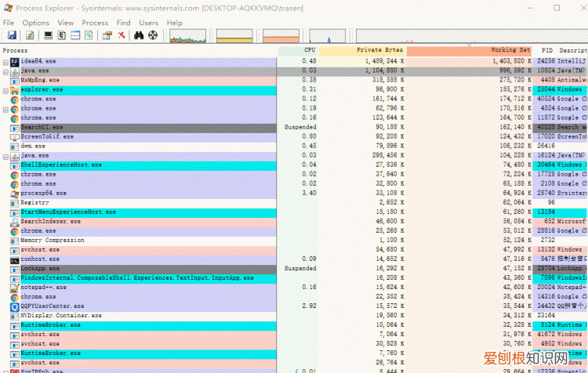Screen dimensions: 588x373
Task: Click the idea64.exe IntelliJ icon
Action: coord(15,62)
